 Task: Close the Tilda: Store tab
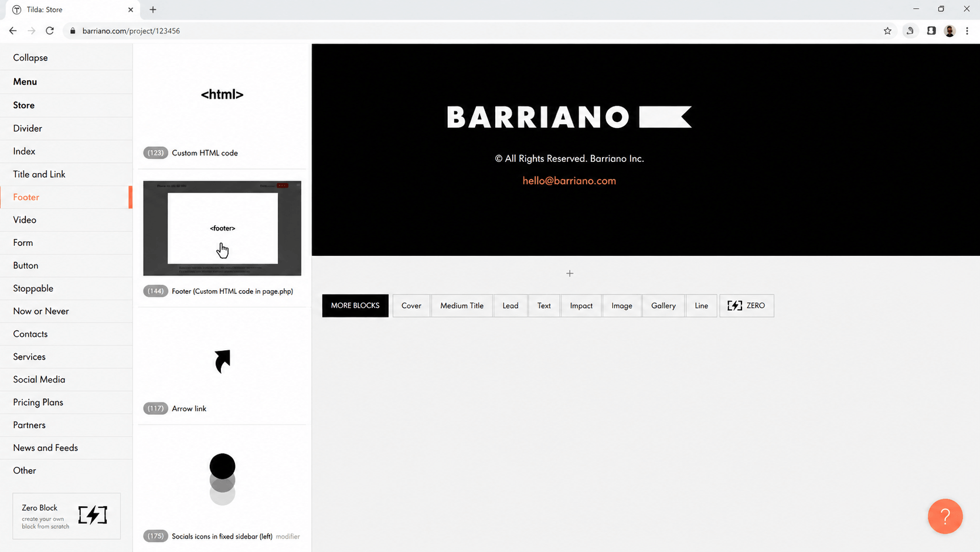tap(131, 9)
